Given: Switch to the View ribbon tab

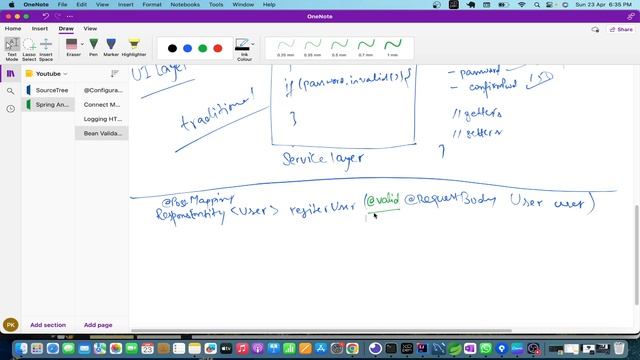Looking at the screenshot, I should (x=90, y=29).
